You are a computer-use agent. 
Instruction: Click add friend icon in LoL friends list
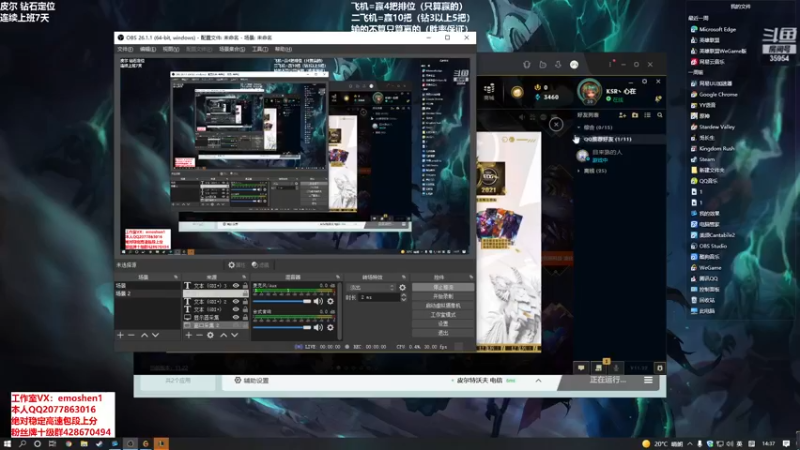[x=622, y=115]
